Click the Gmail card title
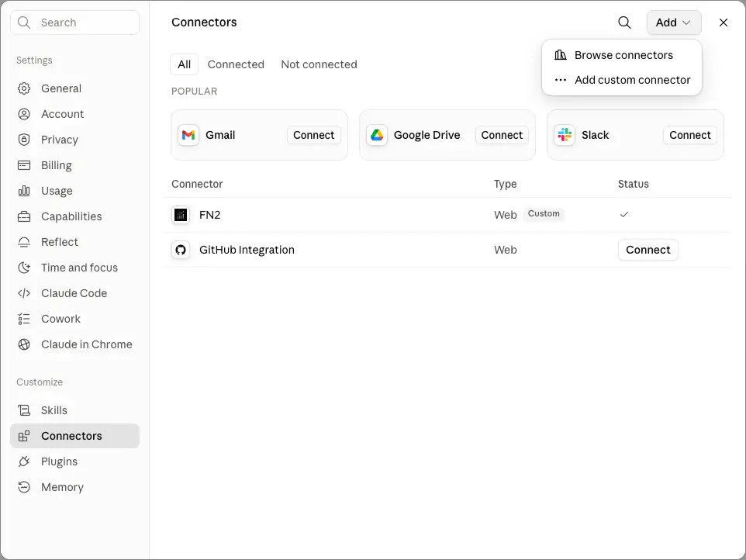Viewport: 746px width, 560px height. [220, 135]
